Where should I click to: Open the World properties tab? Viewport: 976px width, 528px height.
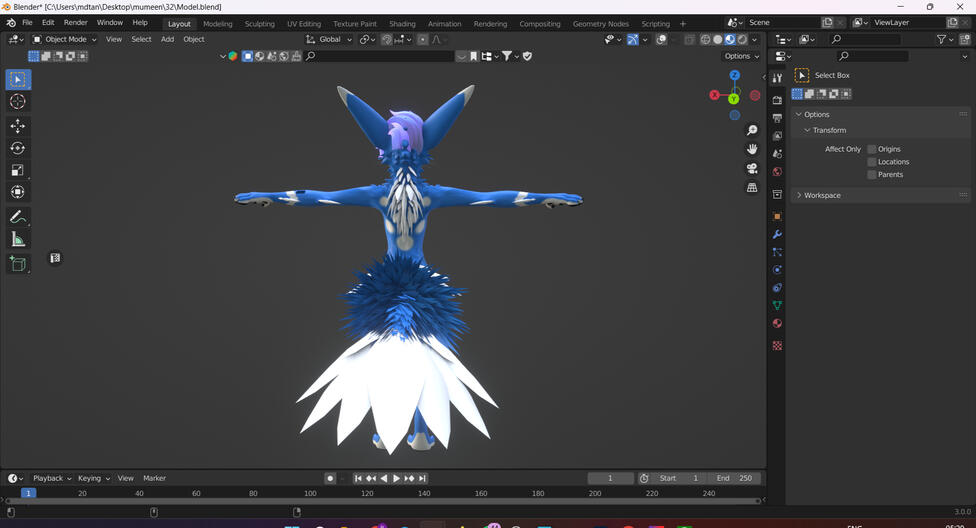(x=777, y=171)
